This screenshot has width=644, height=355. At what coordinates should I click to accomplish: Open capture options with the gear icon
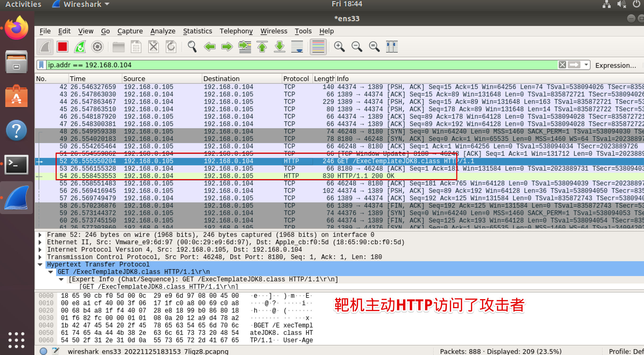(97, 47)
